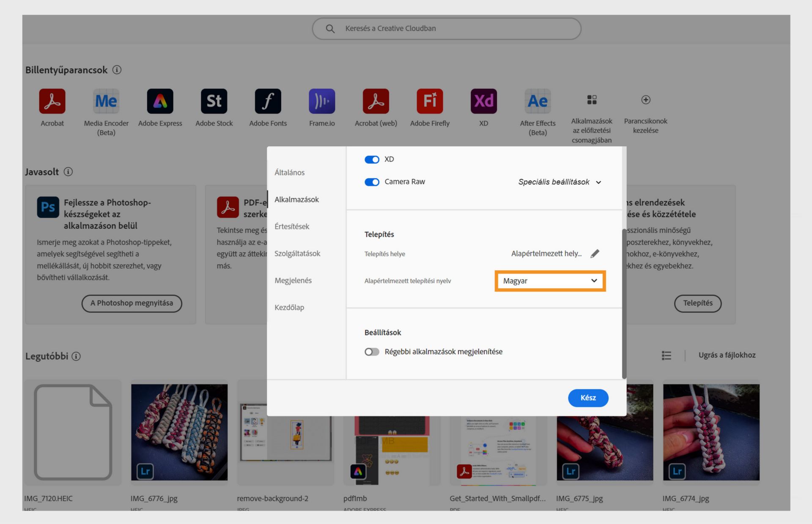This screenshot has height=524, width=812.
Task: Enable Régebbi alkalmazások megjelenítése toggle
Action: coord(372,352)
